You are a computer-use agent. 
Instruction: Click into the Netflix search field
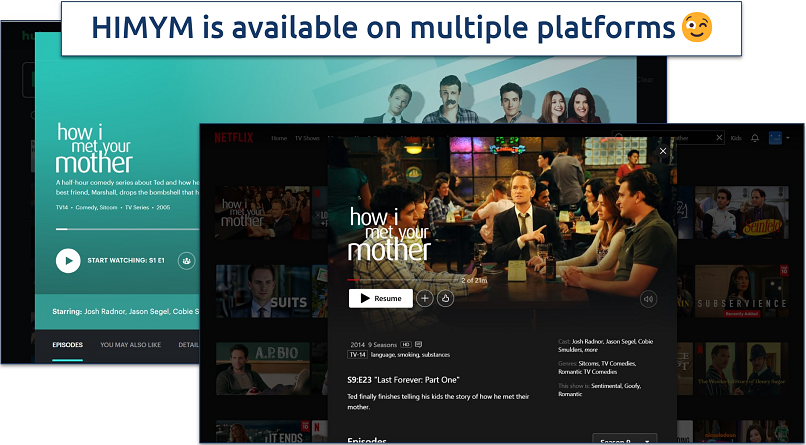[x=668, y=138]
